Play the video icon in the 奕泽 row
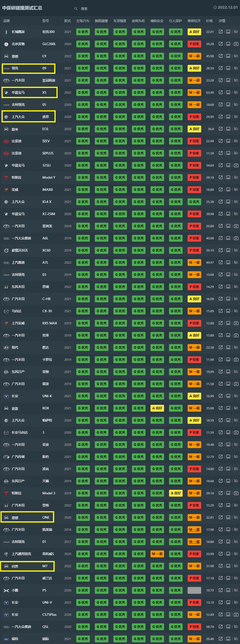This screenshot has width=240, height=644. click(236, 335)
